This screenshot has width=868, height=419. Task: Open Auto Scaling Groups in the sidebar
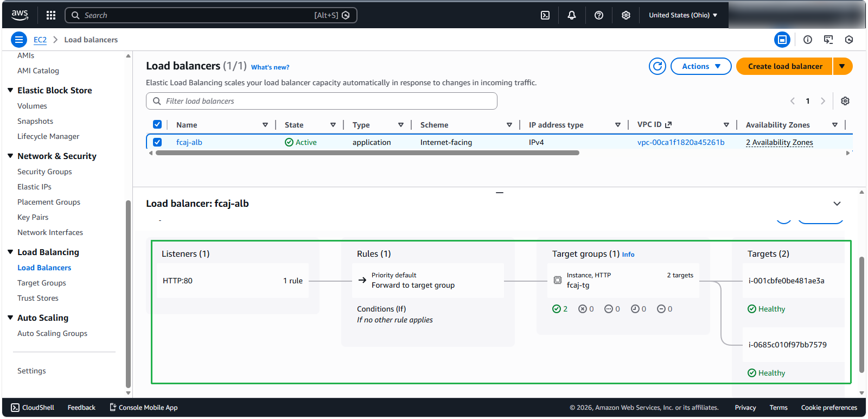(52, 333)
